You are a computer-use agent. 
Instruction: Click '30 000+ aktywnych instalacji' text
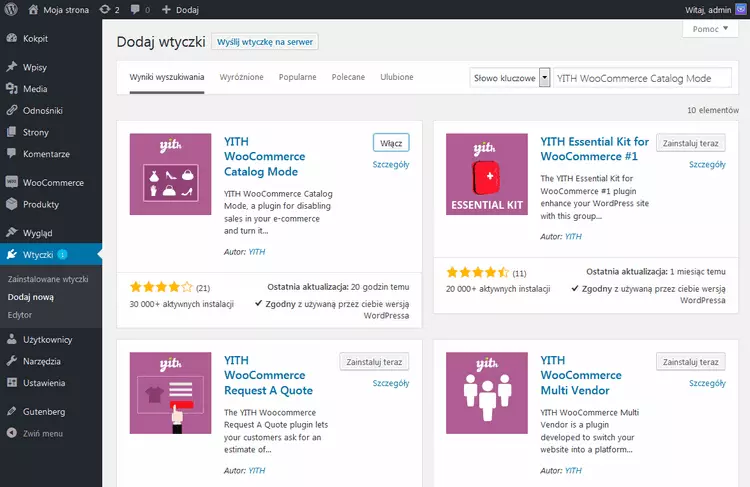tap(182, 304)
